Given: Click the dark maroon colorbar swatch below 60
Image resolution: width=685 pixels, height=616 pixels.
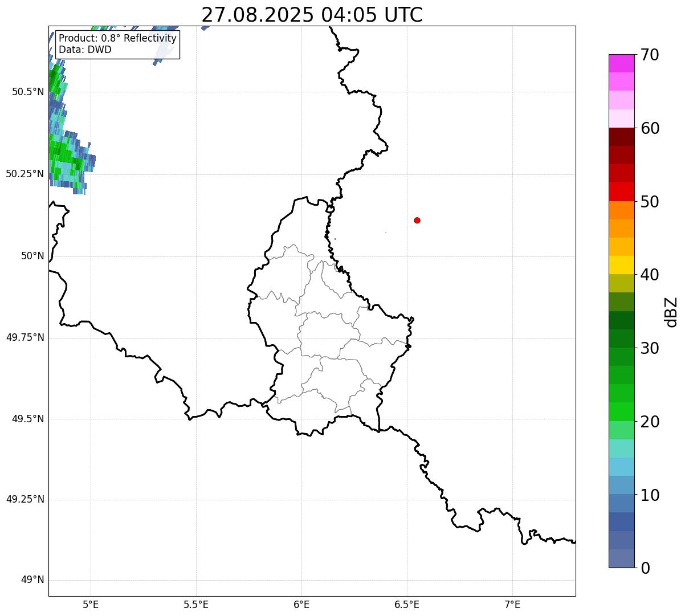Looking at the screenshot, I should click(621, 137).
